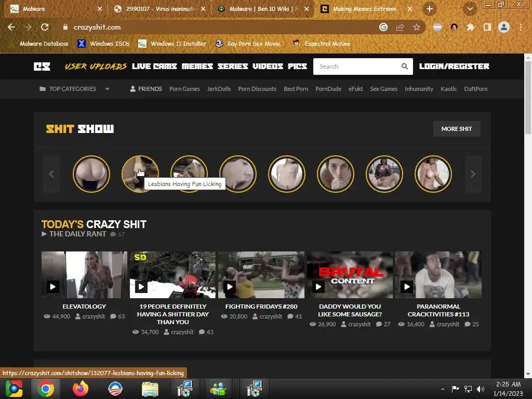Click the CS site logo

pos(42,66)
